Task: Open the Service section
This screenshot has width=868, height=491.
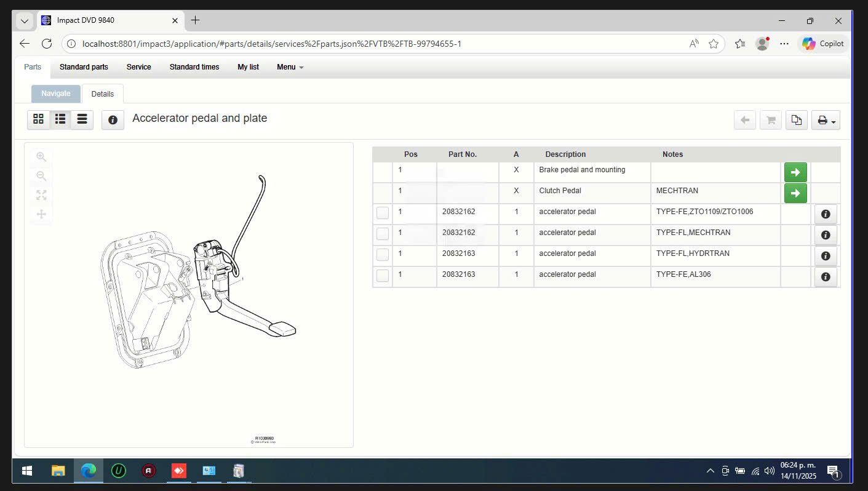Action: [x=138, y=67]
